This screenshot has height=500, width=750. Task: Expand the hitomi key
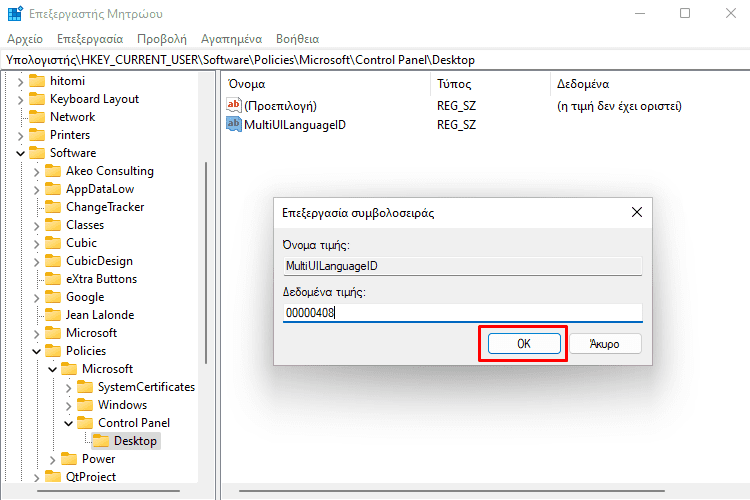tap(20, 82)
